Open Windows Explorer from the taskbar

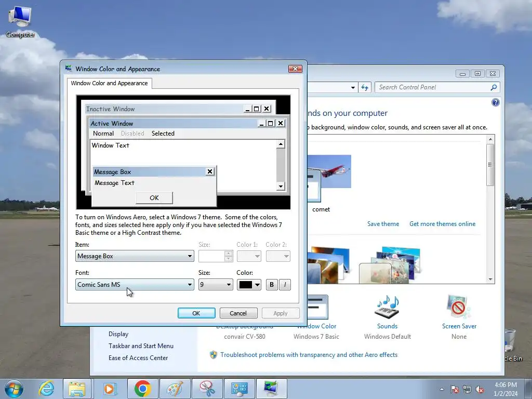tap(77, 389)
